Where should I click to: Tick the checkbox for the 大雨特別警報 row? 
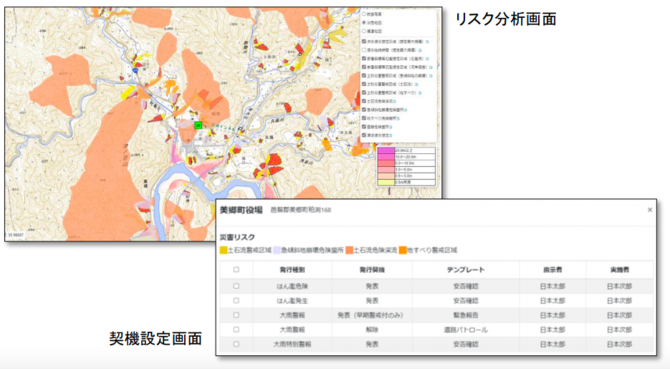[x=236, y=344]
